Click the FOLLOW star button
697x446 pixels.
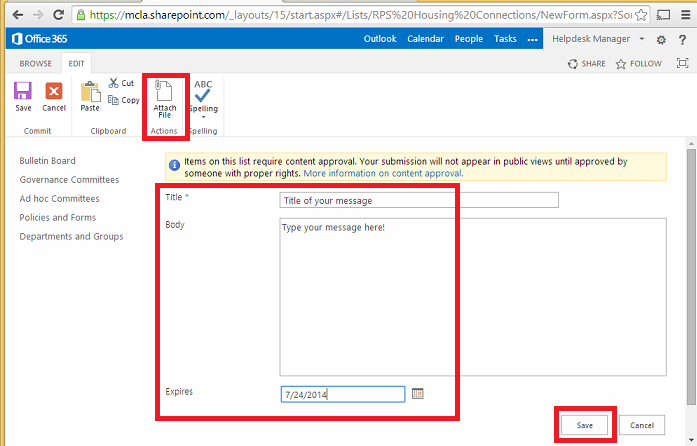point(639,64)
